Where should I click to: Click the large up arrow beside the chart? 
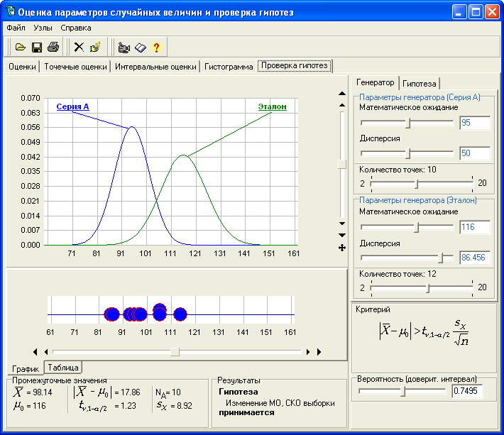pyautogui.click(x=342, y=94)
